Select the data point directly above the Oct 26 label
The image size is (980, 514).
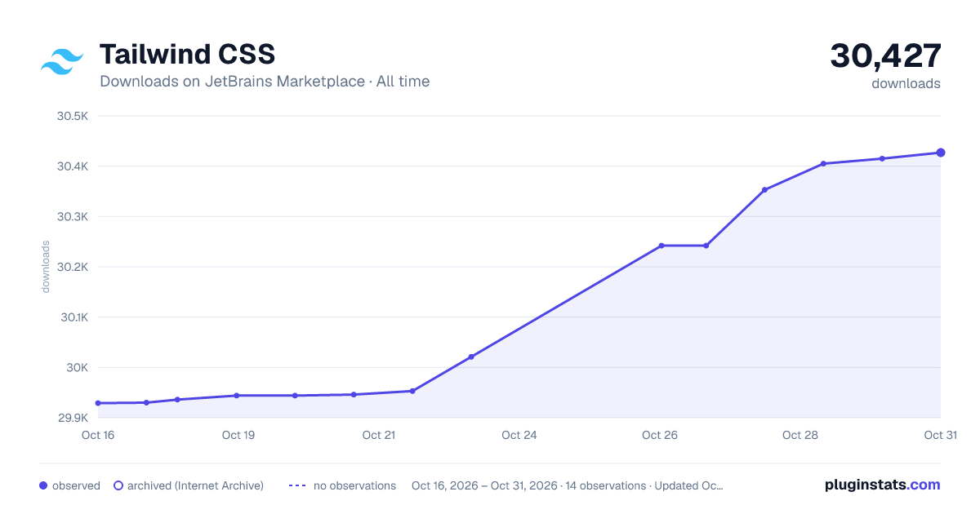[661, 246]
